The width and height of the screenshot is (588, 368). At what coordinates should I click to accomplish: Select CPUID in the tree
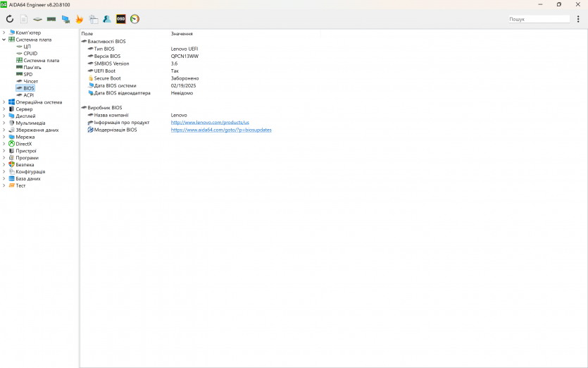coord(30,54)
